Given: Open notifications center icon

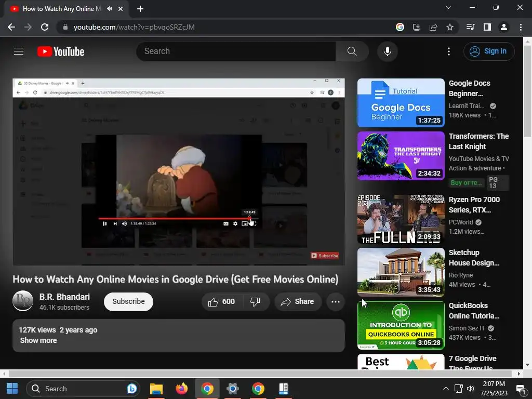Looking at the screenshot, I should (521, 389).
